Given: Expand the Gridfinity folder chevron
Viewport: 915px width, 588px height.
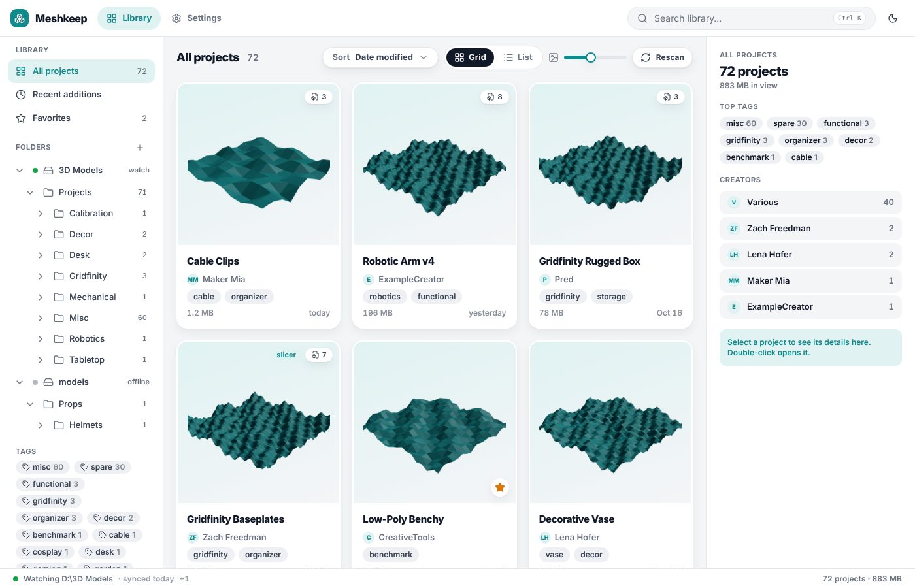Looking at the screenshot, I should point(41,276).
